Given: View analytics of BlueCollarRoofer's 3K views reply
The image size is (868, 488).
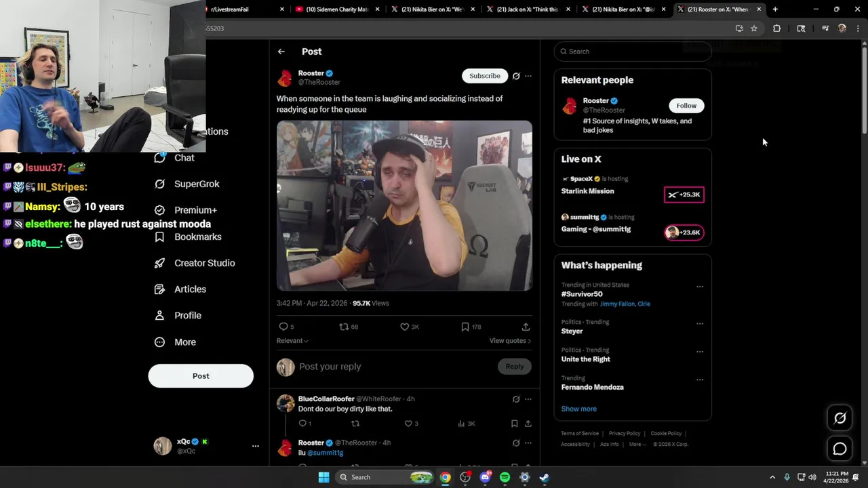Looking at the screenshot, I should [x=466, y=424].
